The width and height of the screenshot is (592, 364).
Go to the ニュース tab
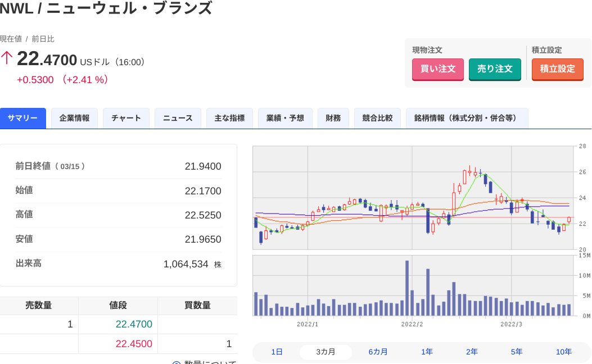click(178, 118)
